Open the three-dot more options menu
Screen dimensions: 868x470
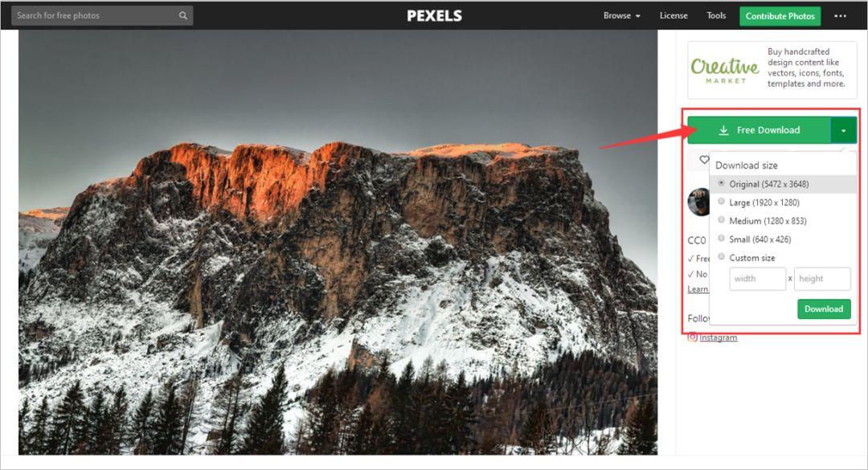[840, 15]
